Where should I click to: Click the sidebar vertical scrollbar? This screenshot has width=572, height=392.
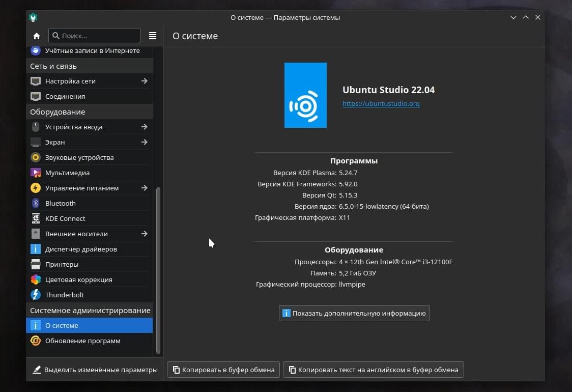158,270
